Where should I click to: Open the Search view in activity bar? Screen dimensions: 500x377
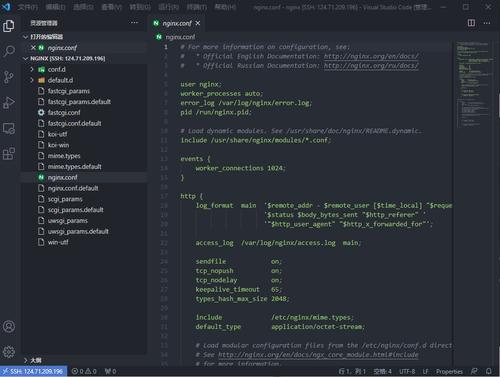pyautogui.click(x=9, y=51)
